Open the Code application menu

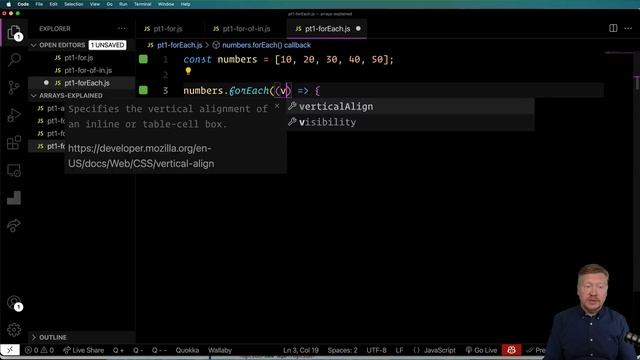click(23, 4)
